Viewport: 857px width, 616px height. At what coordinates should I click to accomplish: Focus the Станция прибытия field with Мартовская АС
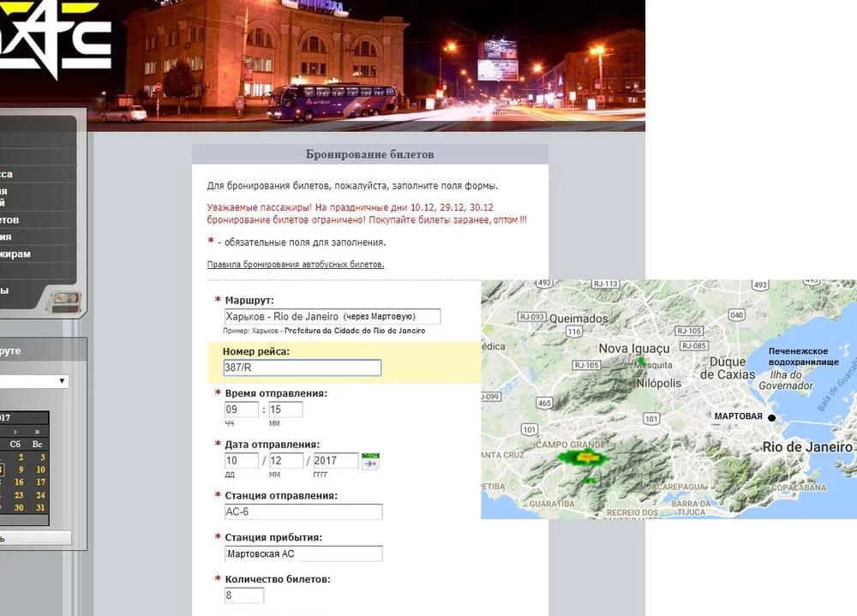303,553
